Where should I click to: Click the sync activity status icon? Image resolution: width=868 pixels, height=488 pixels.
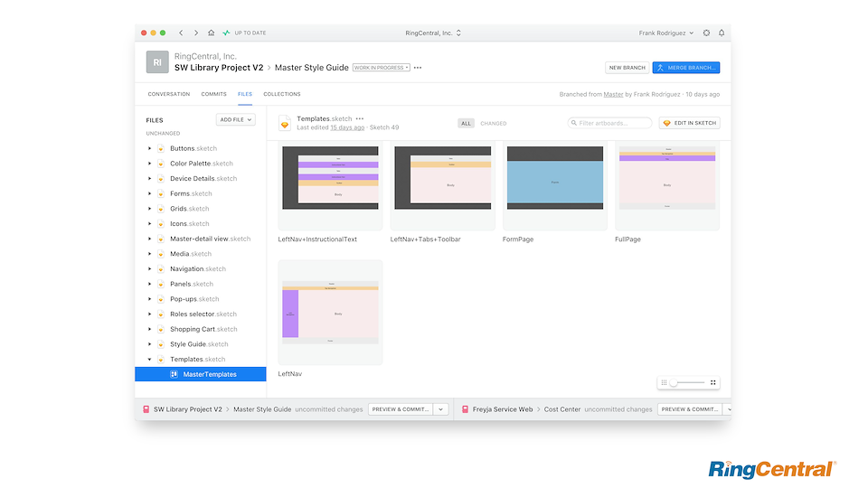(226, 33)
